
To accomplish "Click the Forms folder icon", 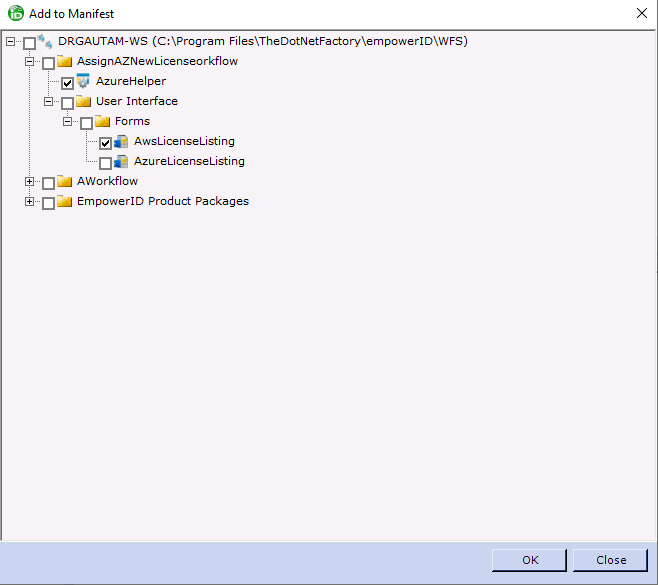I will (102, 122).
